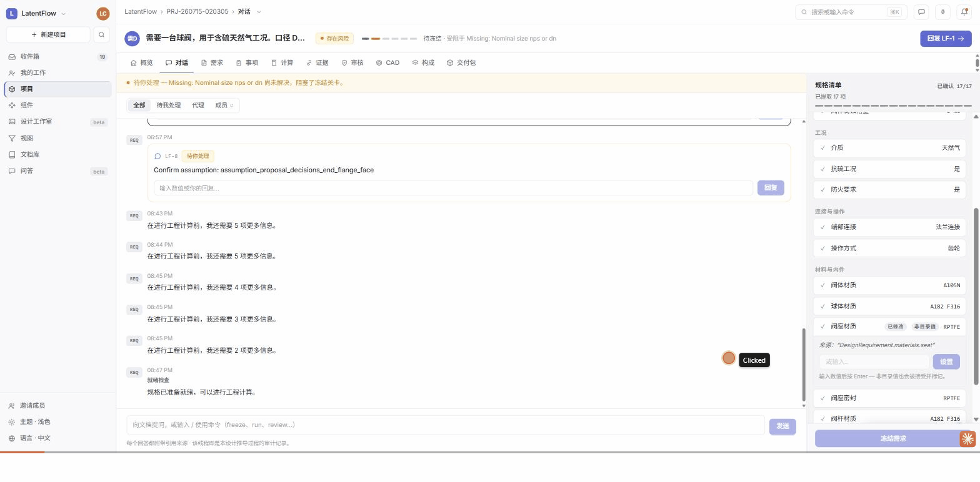This screenshot has width=980, height=482.
Task: Switch to the 证据 tab
Action: click(317, 63)
